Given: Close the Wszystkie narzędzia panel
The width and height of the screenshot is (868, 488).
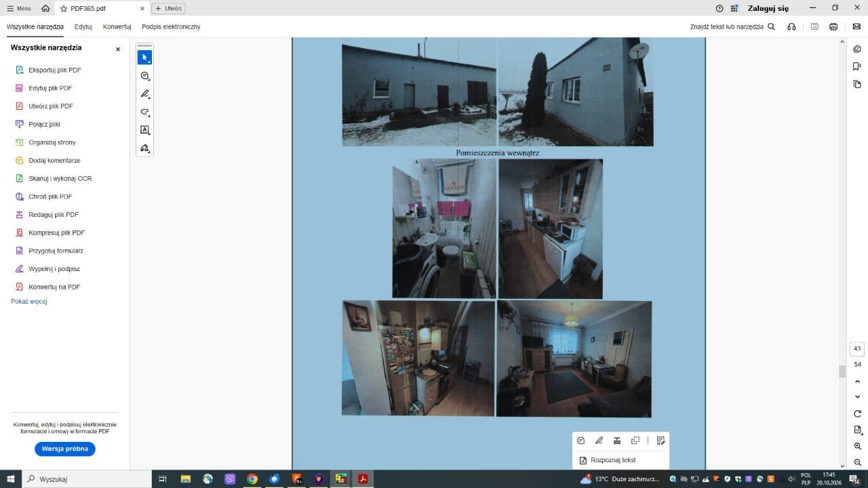Looking at the screenshot, I should coord(117,49).
